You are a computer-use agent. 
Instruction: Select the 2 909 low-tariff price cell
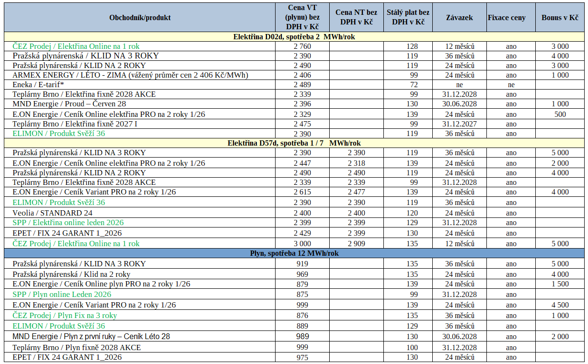coord(356,244)
